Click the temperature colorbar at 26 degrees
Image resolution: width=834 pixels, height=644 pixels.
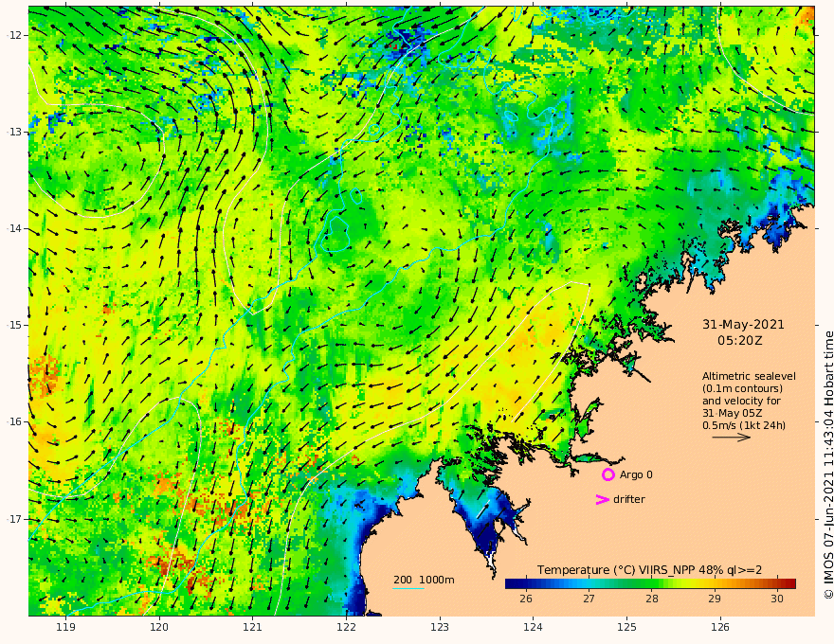526,583
